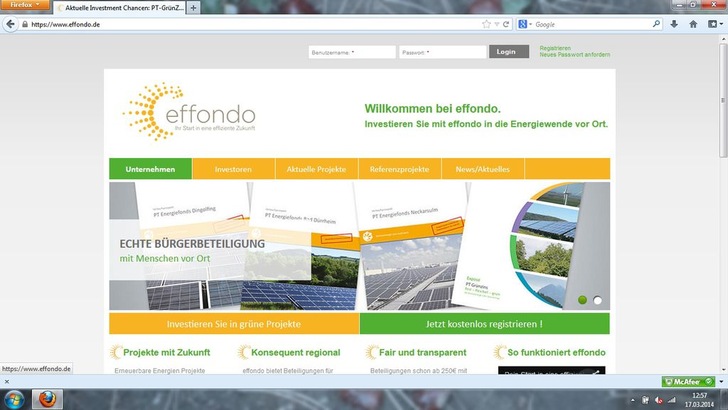This screenshot has height=410, width=728.
Task: Open the history dropdown arrow in the URL bar
Action: tap(496, 24)
